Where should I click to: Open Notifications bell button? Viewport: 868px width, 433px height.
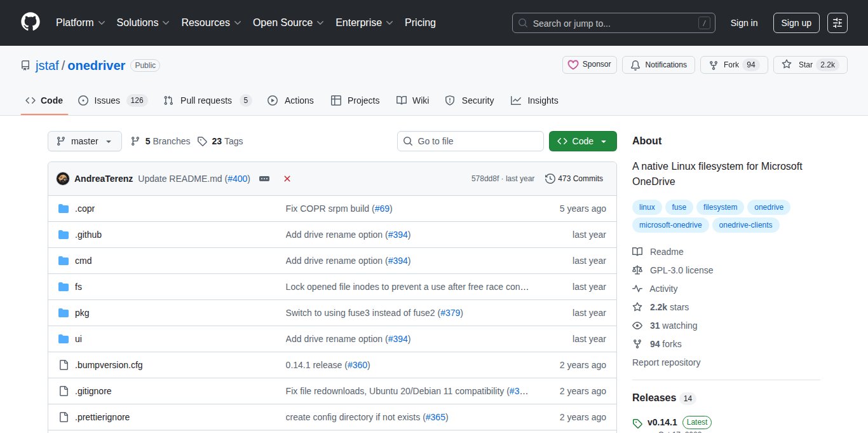tap(658, 65)
